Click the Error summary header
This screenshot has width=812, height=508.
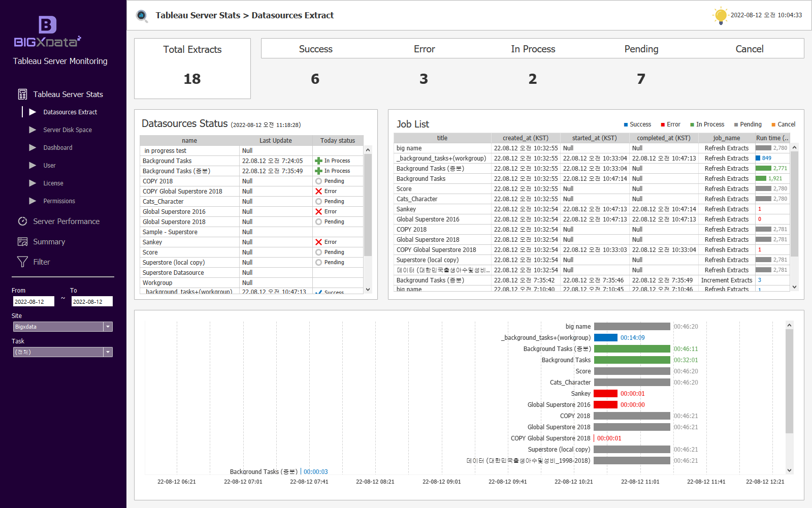[425, 49]
